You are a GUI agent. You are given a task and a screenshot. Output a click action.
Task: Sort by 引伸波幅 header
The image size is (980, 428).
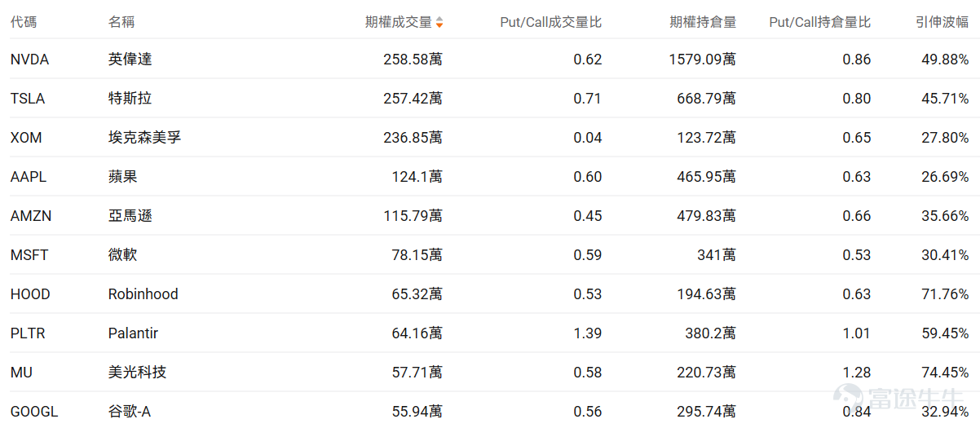click(x=942, y=22)
